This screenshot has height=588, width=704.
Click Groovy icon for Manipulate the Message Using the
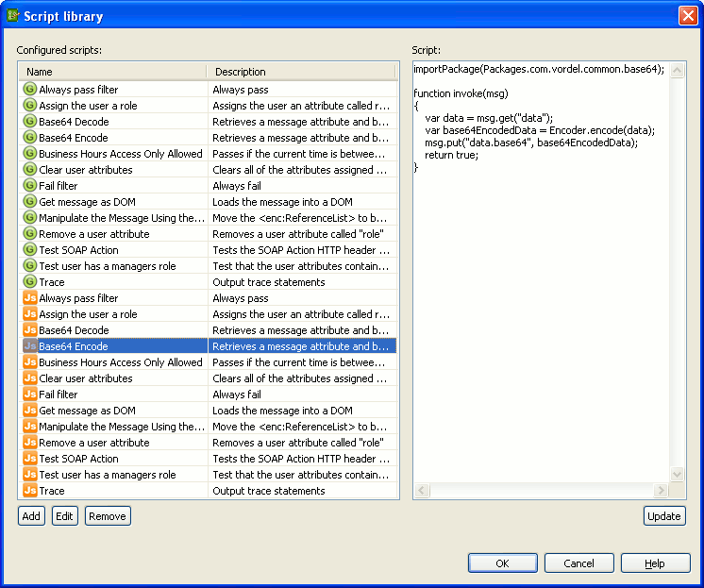pyautogui.click(x=29, y=217)
